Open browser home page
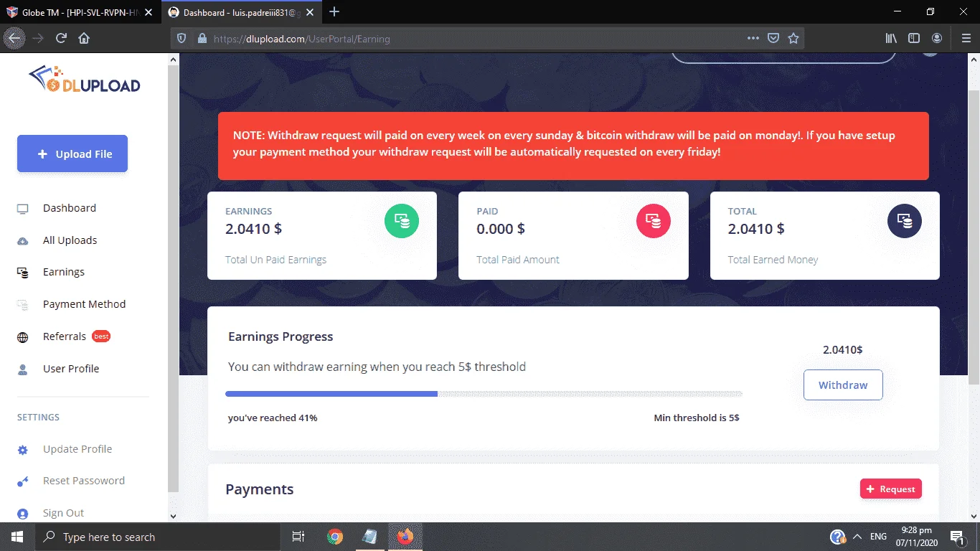The image size is (980, 551). (84, 39)
